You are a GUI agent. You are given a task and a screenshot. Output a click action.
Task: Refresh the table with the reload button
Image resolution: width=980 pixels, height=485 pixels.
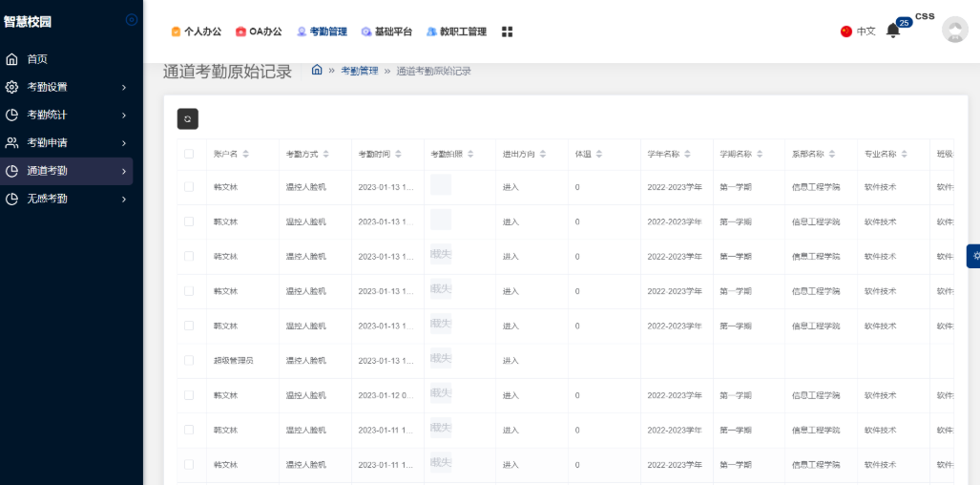point(187,118)
